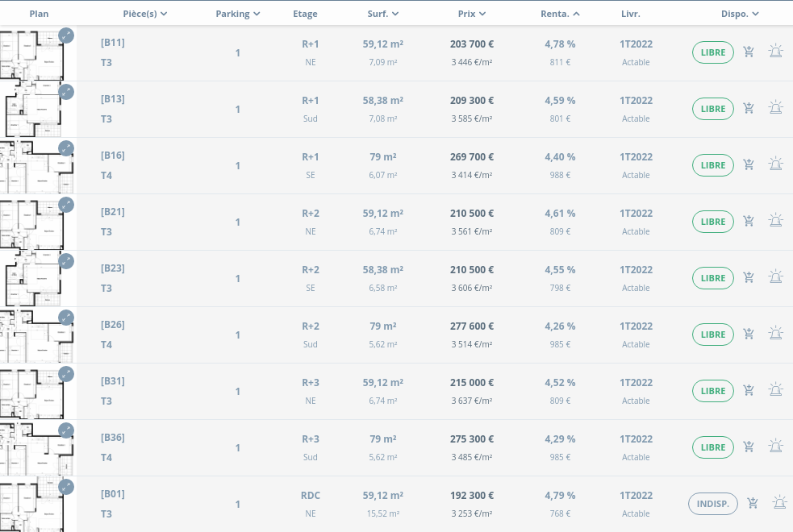
Task: Toggle Renta. column sort order
Action: 560,14
